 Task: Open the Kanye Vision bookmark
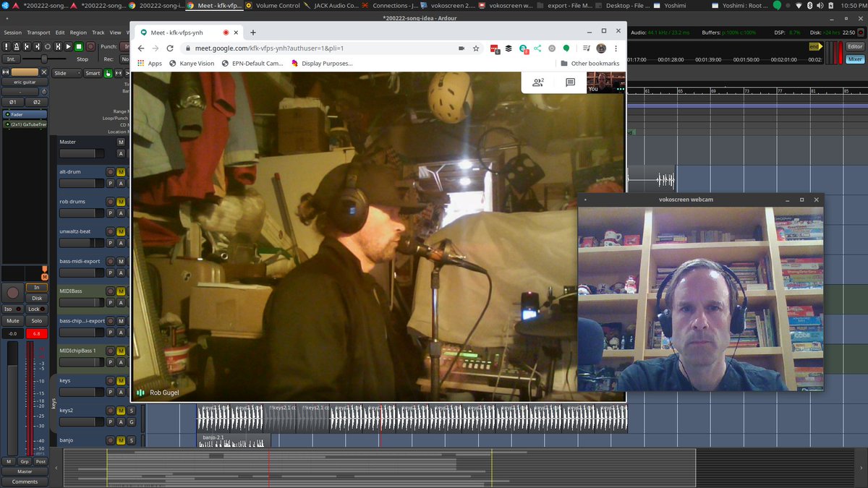click(x=192, y=64)
